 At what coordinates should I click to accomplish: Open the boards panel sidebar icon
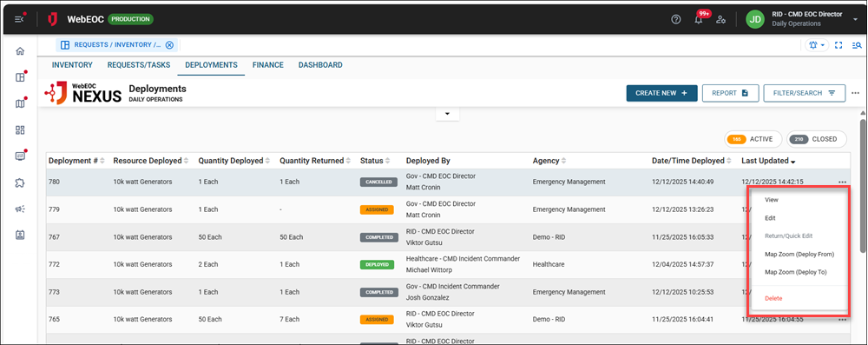(20, 77)
